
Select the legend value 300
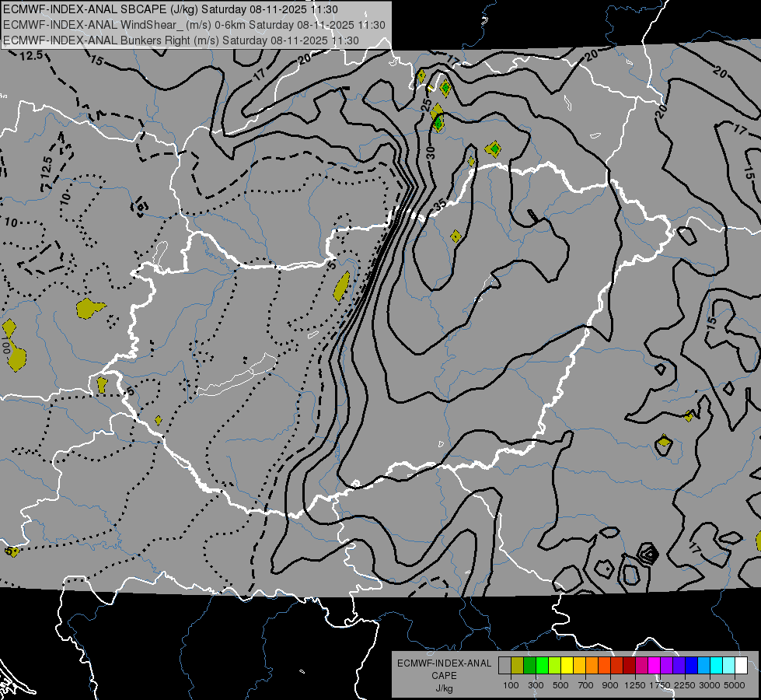536,685
